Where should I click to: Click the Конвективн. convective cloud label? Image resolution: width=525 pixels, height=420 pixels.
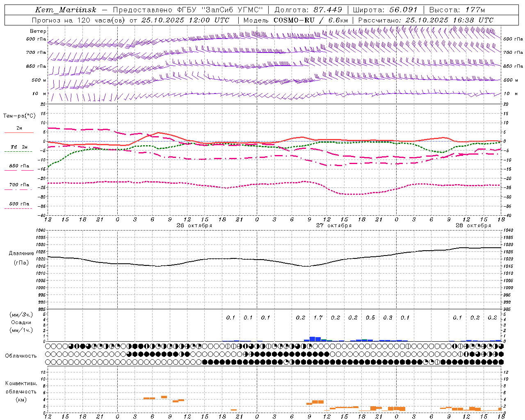coord(21,384)
